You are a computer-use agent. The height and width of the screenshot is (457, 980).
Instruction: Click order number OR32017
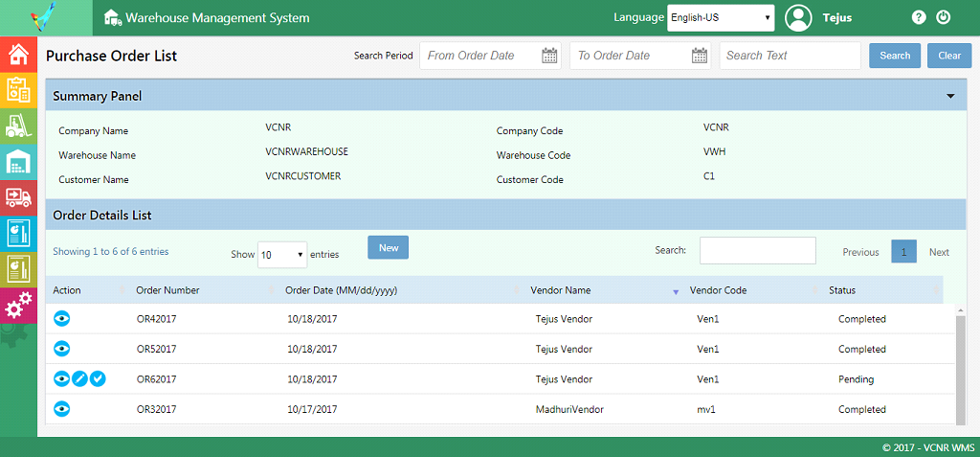(156, 409)
